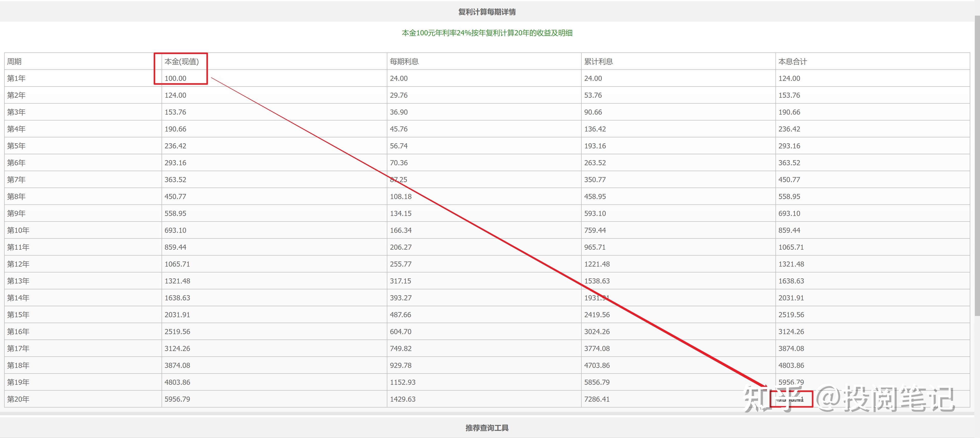Click the 第20年 row label
Viewport: 980px width, 438px height.
[18, 399]
